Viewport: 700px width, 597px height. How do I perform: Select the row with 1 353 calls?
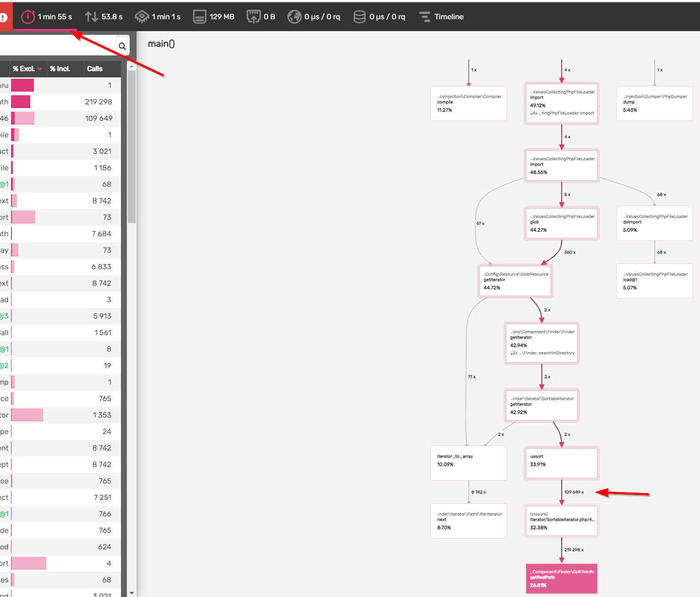click(60, 415)
